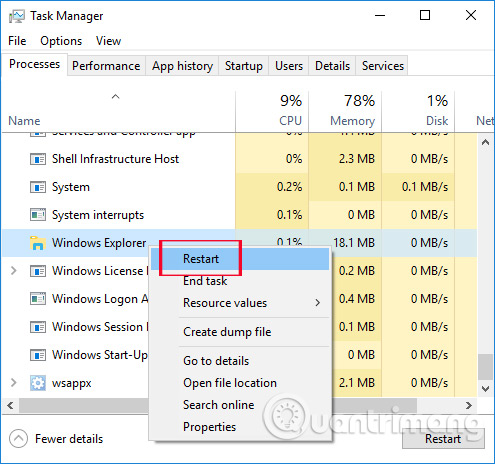Select the System row name
Viewport: 495px width, 464px height.
coord(71,187)
